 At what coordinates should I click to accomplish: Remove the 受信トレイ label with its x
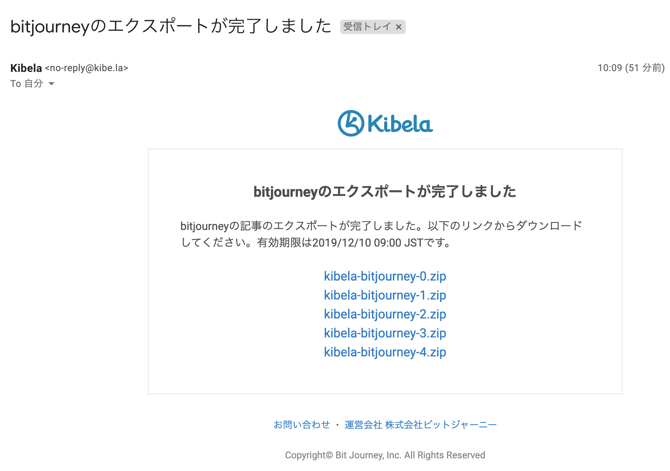[x=399, y=27]
